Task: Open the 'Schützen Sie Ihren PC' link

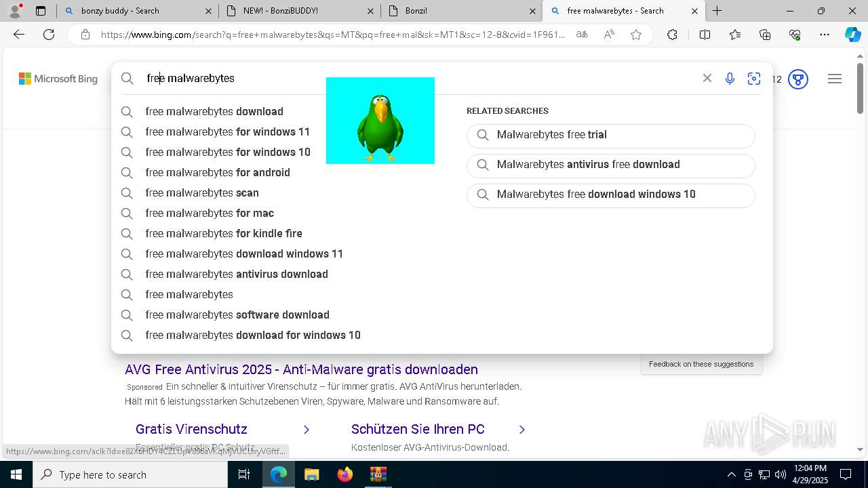Action: click(x=418, y=429)
